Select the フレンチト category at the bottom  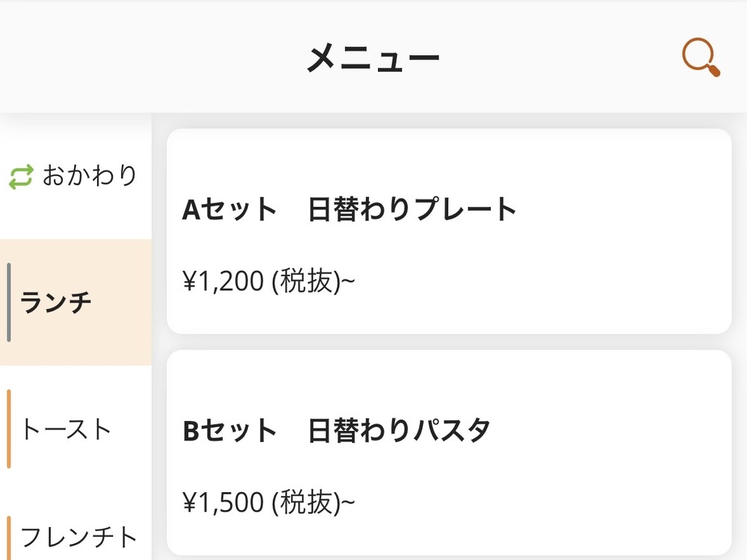[x=79, y=538]
